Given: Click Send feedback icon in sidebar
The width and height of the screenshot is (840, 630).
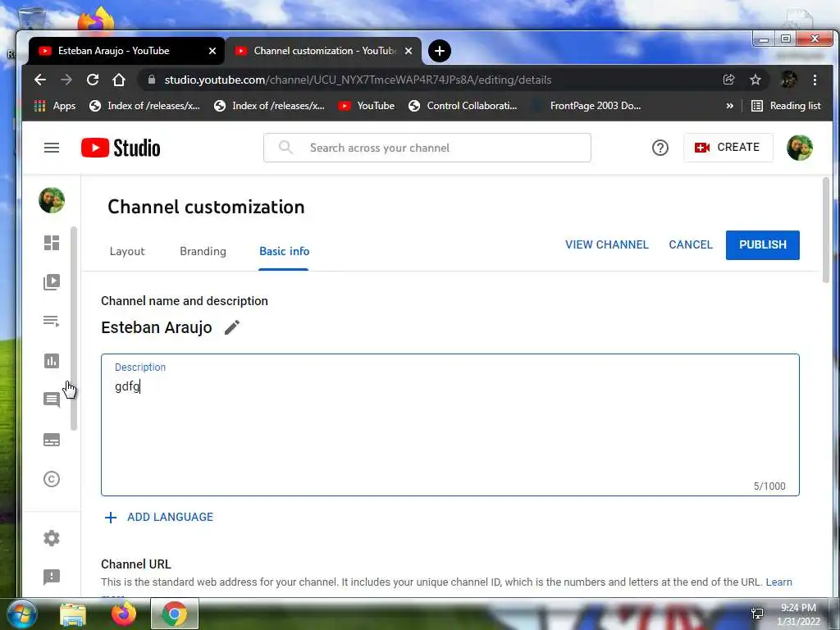Looking at the screenshot, I should coord(52,577).
